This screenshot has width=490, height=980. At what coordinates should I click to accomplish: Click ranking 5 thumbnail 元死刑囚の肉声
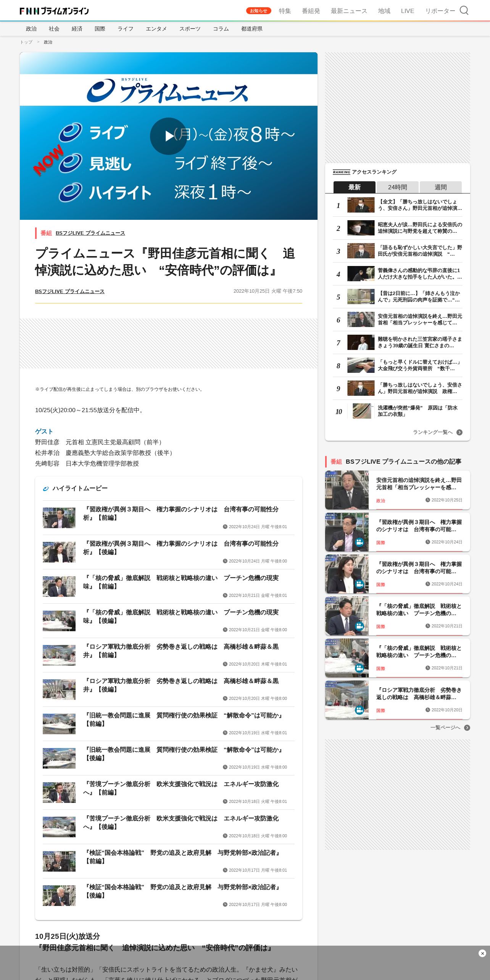pyautogui.click(x=361, y=297)
